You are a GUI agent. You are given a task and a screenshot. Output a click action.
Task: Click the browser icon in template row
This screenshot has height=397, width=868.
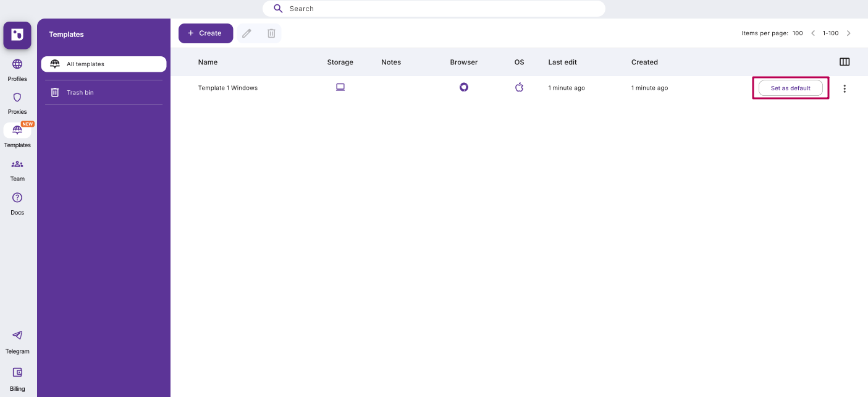point(464,87)
